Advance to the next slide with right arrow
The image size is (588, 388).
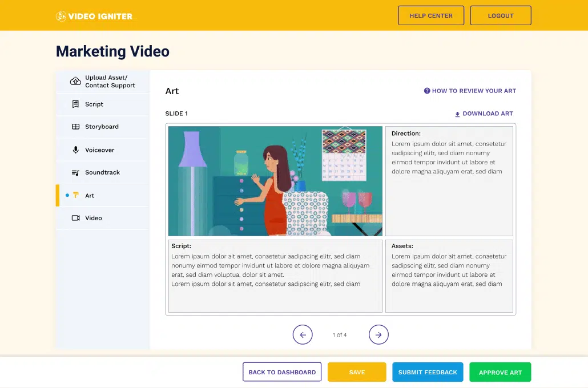pyautogui.click(x=378, y=334)
